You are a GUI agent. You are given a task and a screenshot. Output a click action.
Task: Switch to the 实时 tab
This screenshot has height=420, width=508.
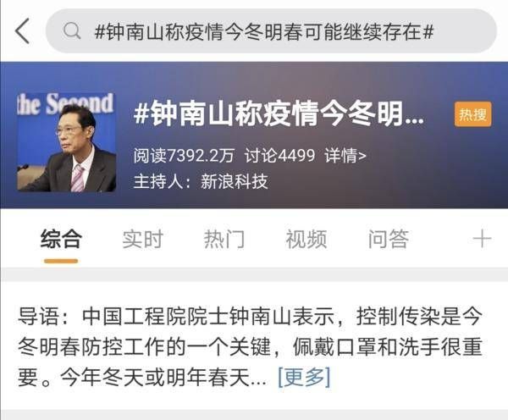click(x=142, y=239)
